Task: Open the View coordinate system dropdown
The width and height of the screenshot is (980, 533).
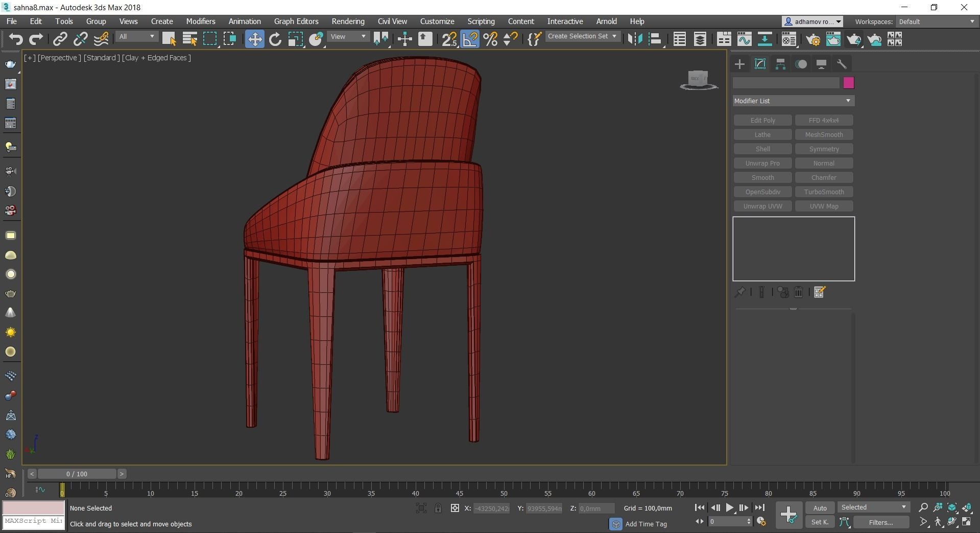Action: click(x=348, y=37)
